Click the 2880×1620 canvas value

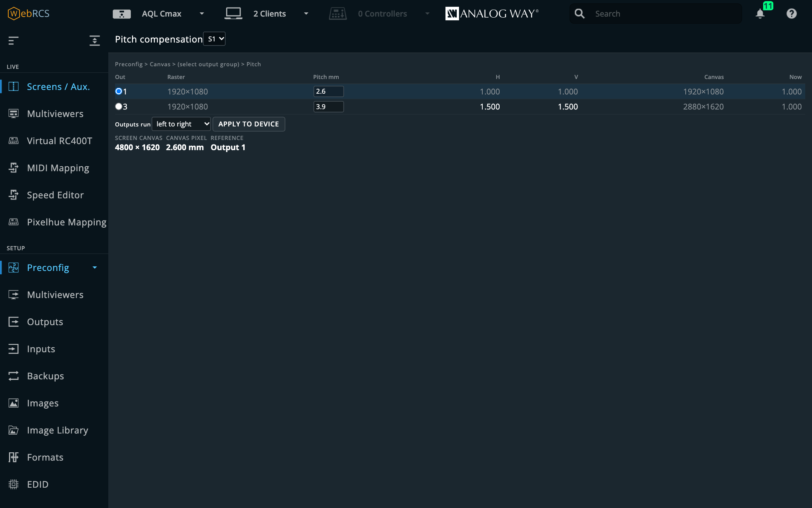pos(703,106)
